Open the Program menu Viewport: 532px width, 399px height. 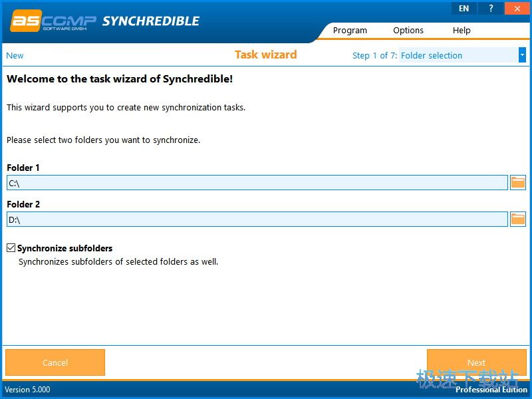coord(350,30)
